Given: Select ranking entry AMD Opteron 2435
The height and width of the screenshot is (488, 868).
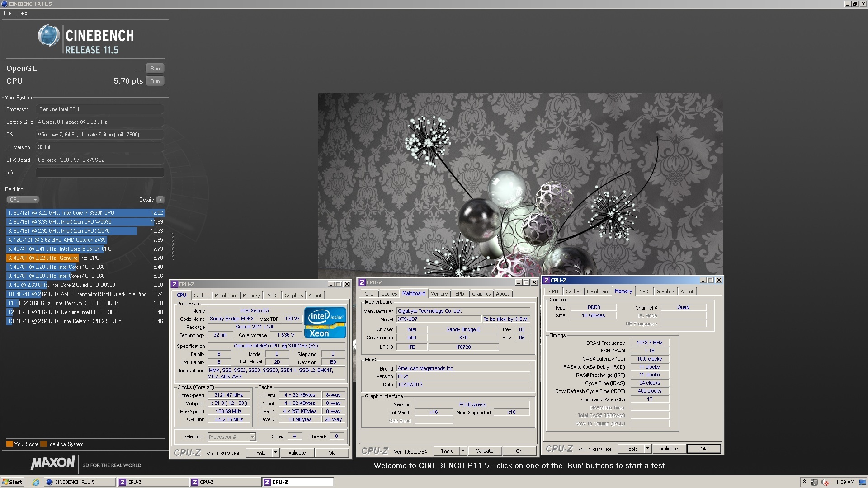Looking at the screenshot, I should coord(85,240).
